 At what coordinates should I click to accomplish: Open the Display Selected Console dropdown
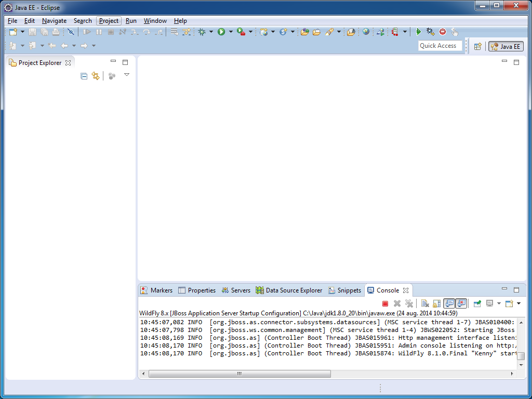(x=499, y=303)
